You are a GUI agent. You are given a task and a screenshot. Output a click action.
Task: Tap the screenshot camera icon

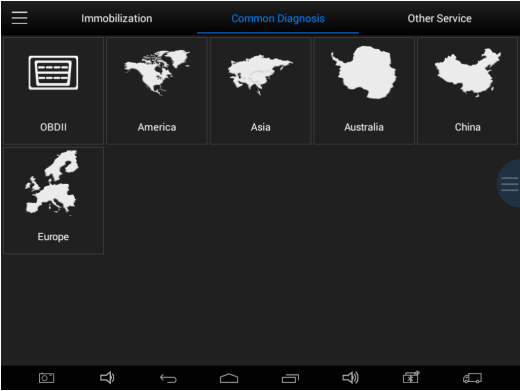click(x=46, y=378)
